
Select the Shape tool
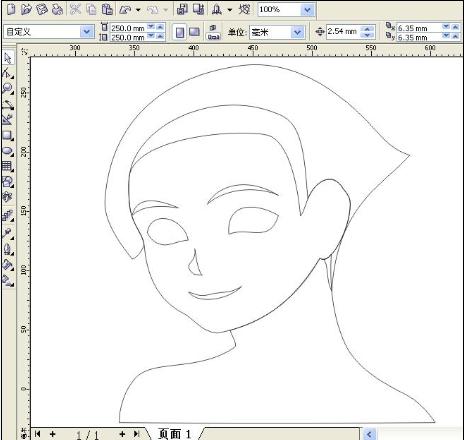tap(8, 73)
